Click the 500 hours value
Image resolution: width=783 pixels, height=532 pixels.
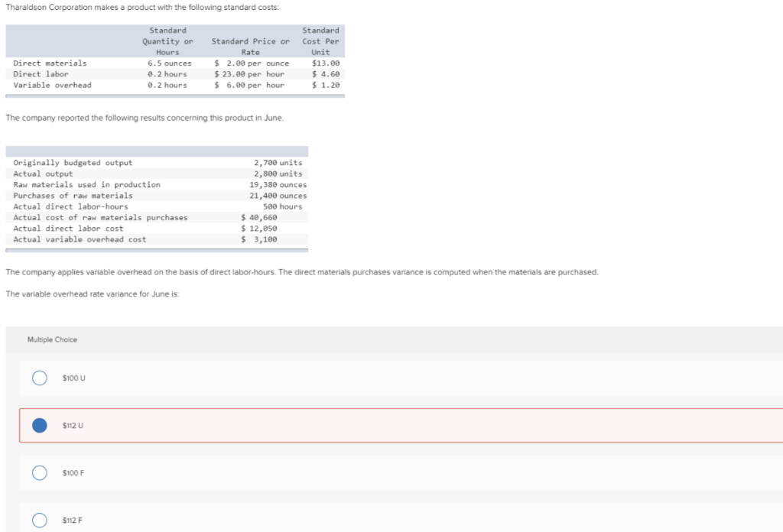point(283,206)
